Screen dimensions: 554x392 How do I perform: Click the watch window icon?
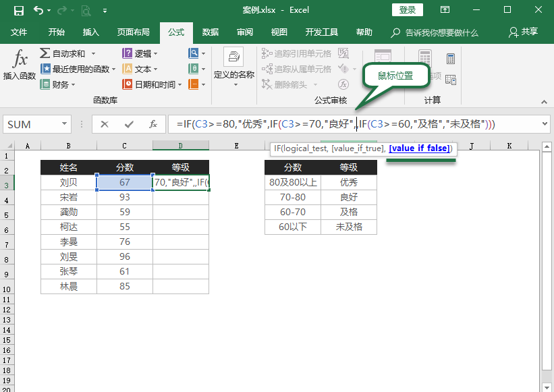tap(383, 55)
